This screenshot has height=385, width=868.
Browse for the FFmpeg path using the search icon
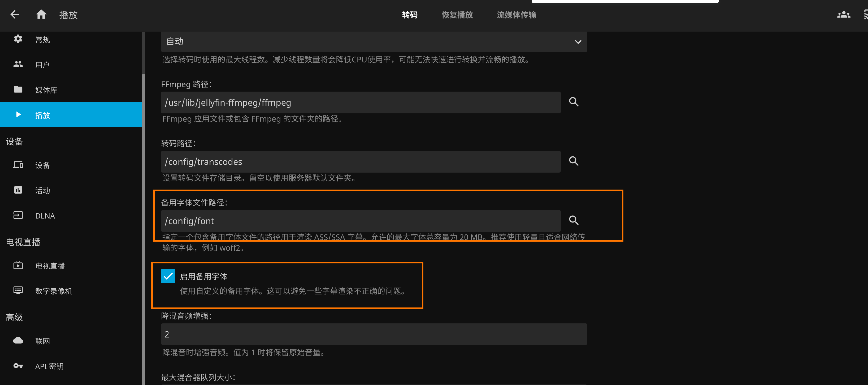574,102
